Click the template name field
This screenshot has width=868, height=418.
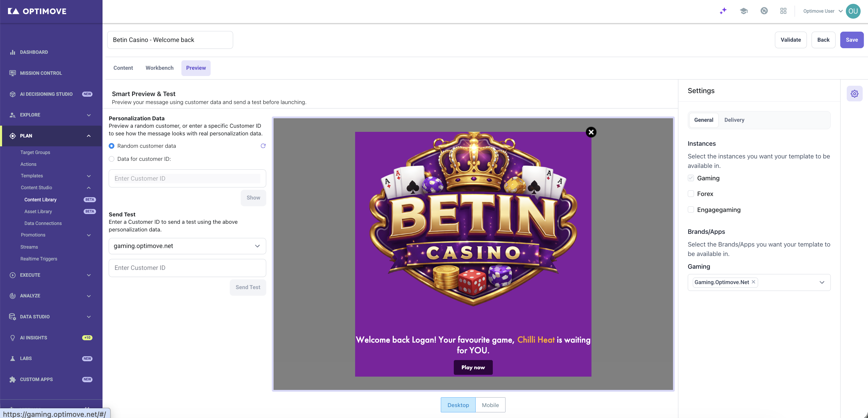170,40
